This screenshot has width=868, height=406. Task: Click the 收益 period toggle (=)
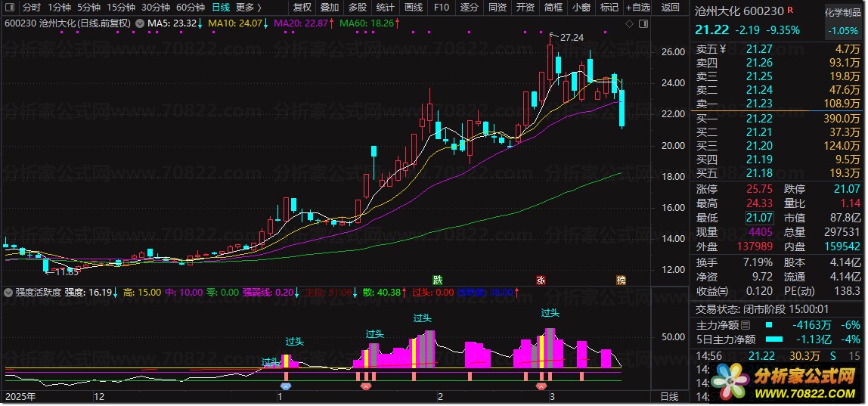(x=724, y=291)
